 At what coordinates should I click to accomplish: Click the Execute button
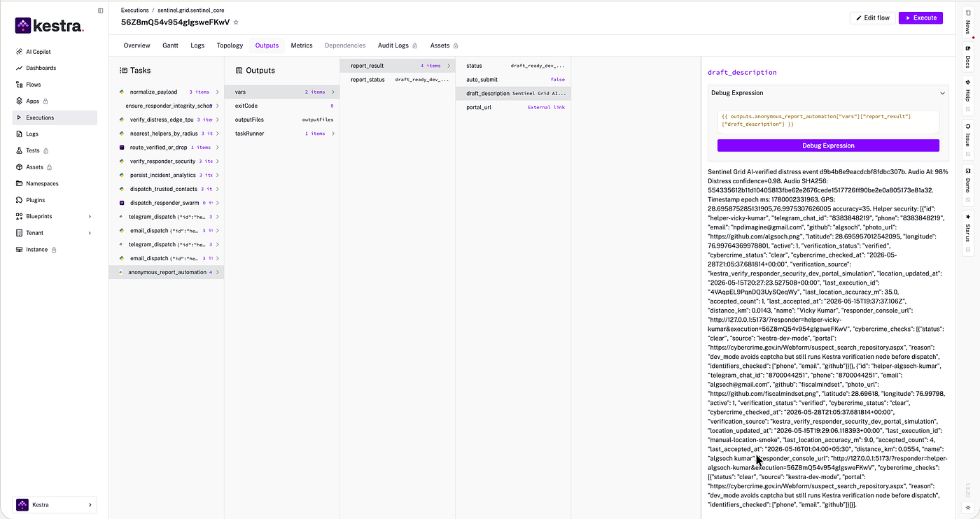(x=920, y=17)
